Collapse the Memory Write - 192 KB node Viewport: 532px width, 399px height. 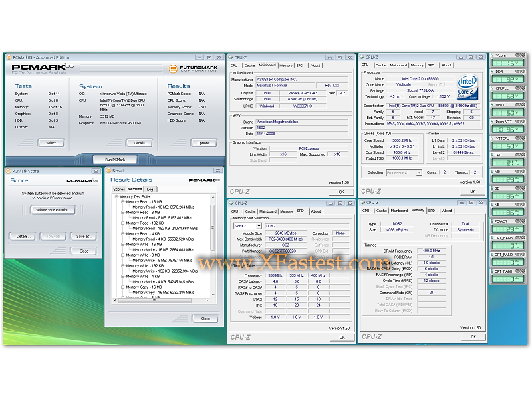coord(123,265)
